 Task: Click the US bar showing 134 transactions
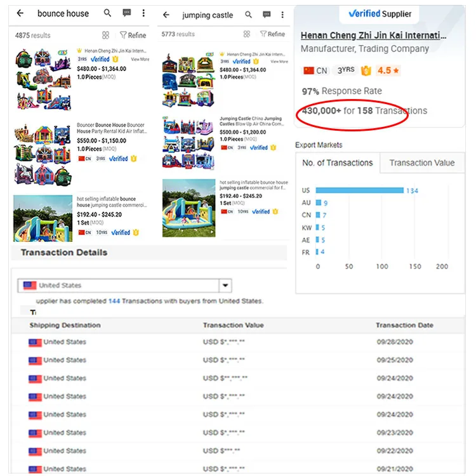tap(360, 190)
